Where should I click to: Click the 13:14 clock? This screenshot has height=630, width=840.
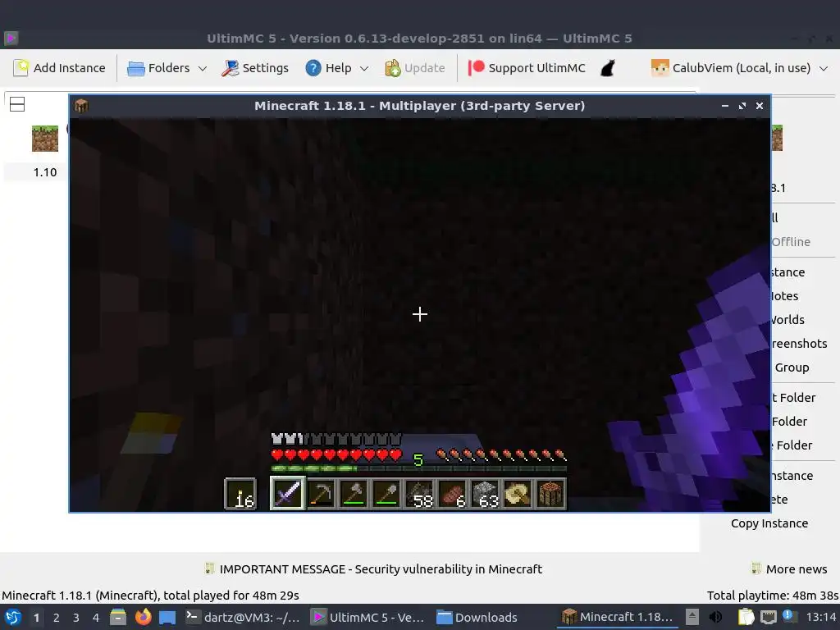pyautogui.click(x=821, y=617)
